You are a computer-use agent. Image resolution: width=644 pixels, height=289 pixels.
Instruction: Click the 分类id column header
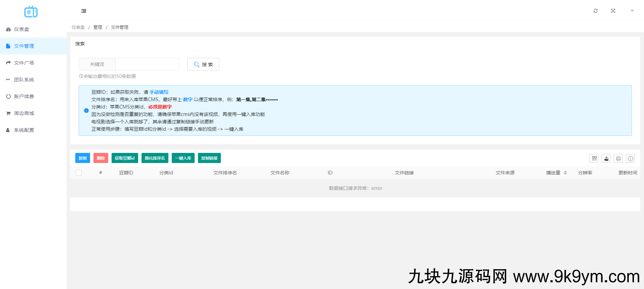(166, 173)
